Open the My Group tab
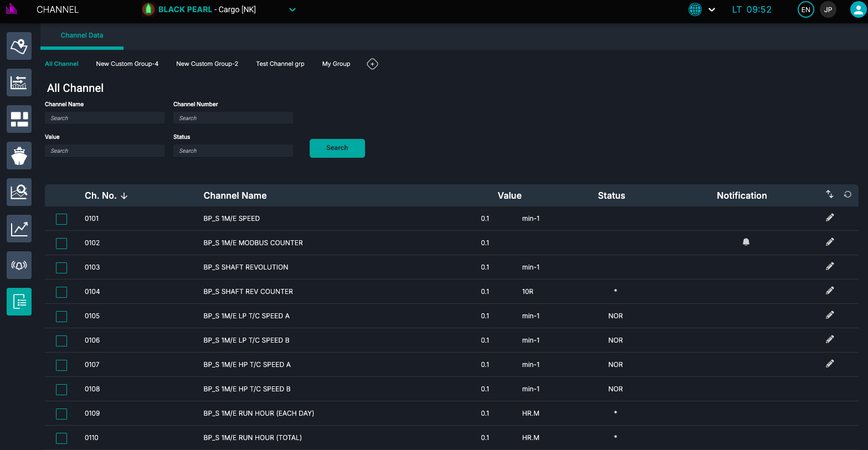This screenshot has width=868, height=450. click(336, 64)
